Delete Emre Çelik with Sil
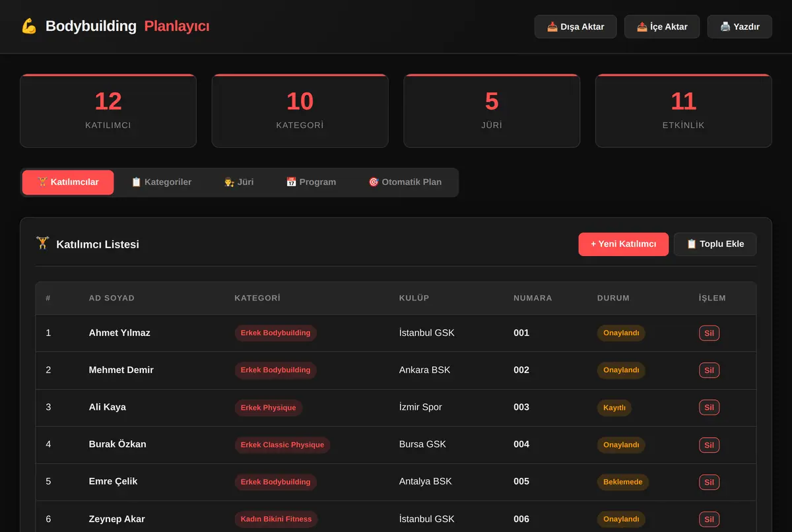Image resolution: width=792 pixels, height=532 pixels. coord(709,482)
